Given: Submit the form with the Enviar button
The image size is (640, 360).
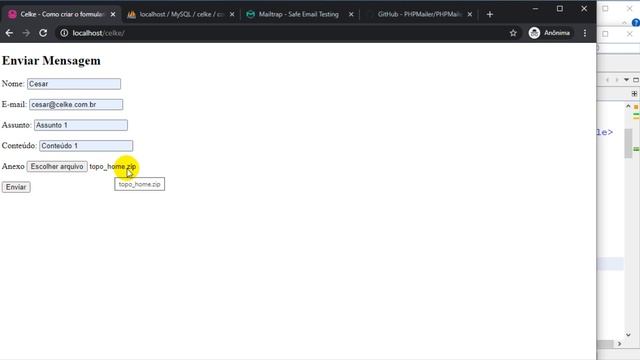Looking at the screenshot, I should [x=16, y=187].
